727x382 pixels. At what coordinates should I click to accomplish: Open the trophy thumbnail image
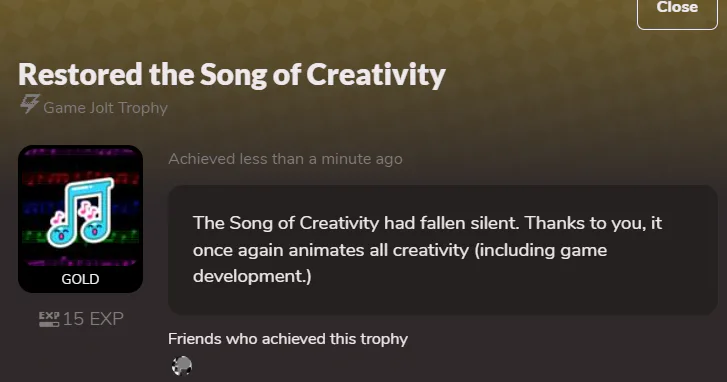pyautogui.click(x=80, y=219)
